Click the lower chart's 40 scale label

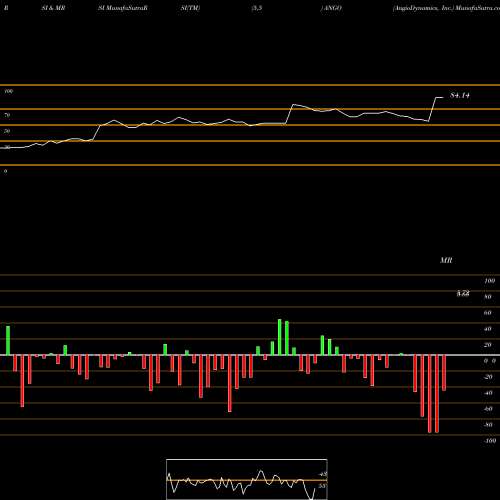(x=487, y=329)
